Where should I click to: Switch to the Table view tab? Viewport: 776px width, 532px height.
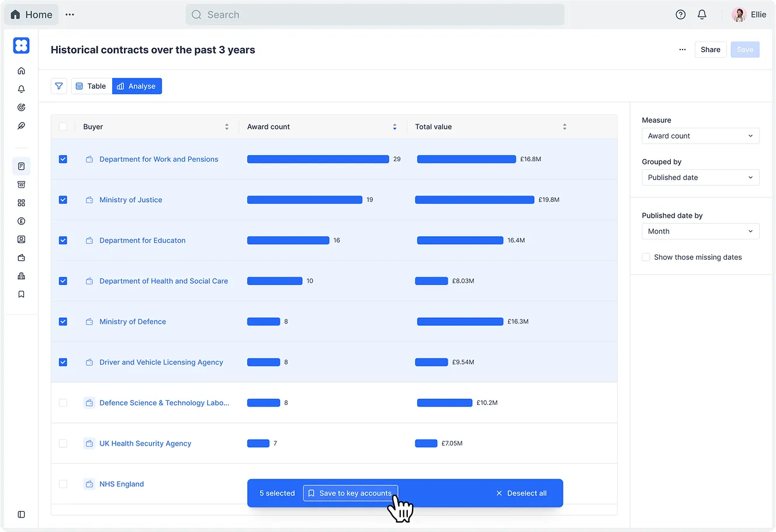[92, 86]
